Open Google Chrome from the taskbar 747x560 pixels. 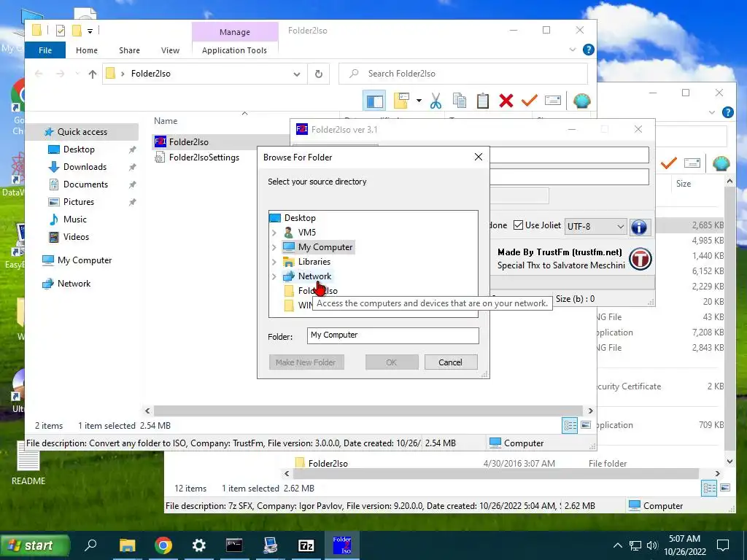pyautogui.click(x=163, y=545)
